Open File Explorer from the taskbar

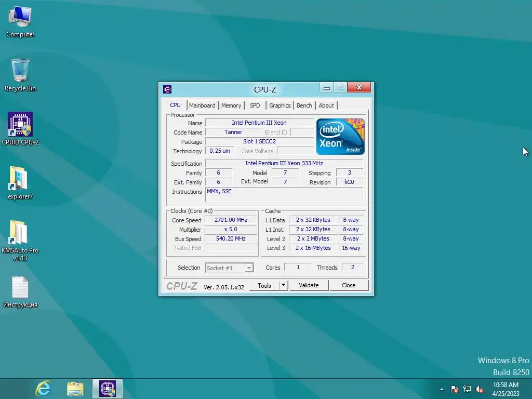[75, 389]
